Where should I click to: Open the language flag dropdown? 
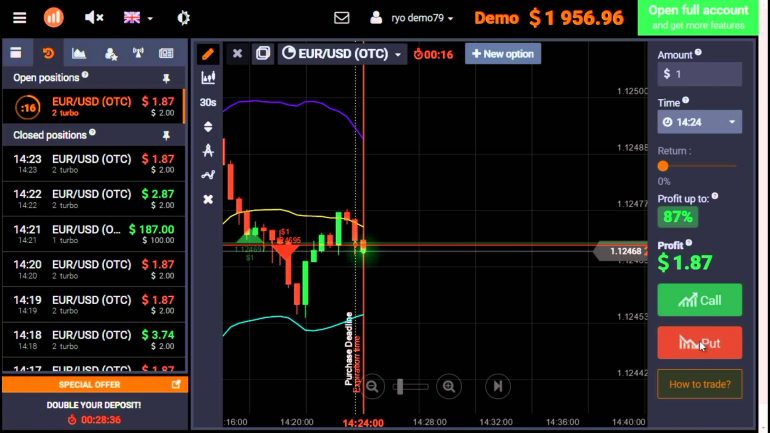click(x=138, y=18)
